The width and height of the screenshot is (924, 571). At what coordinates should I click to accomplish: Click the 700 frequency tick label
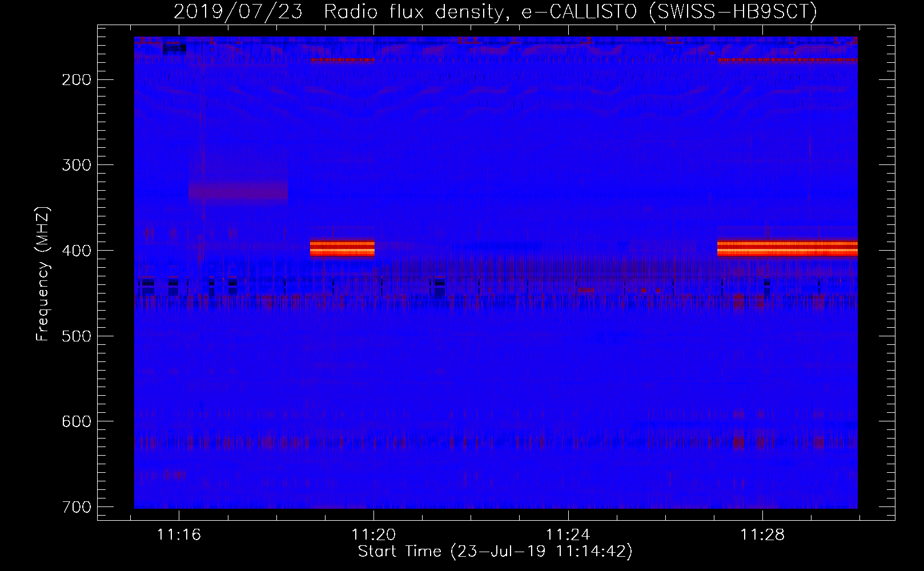click(x=76, y=507)
